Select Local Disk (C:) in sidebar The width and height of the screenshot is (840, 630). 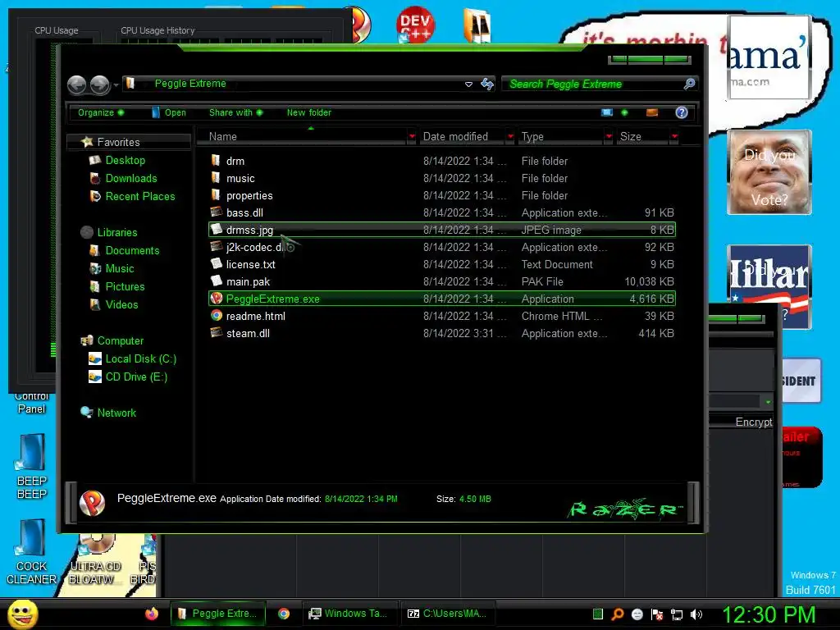141,359
